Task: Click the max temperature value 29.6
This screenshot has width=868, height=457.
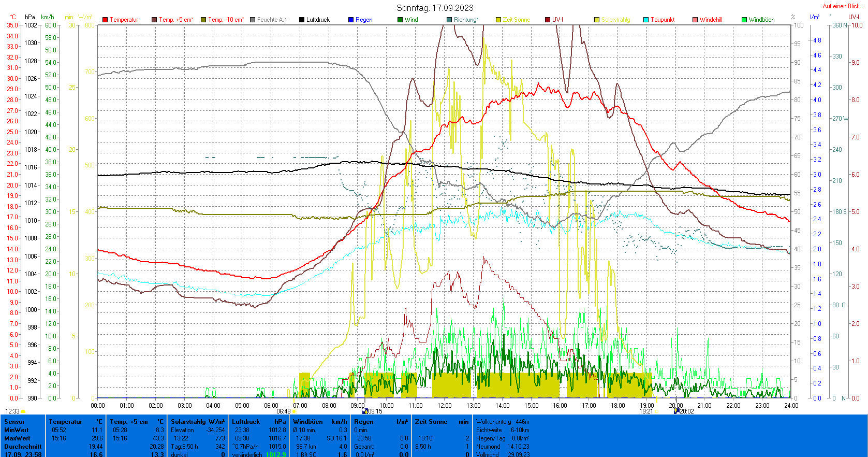Action: pos(97,438)
